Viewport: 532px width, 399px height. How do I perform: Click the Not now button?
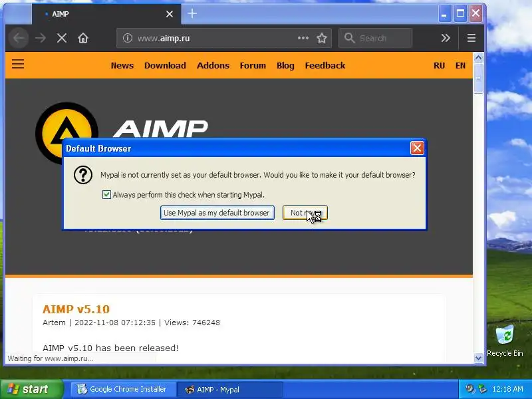tap(305, 213)
